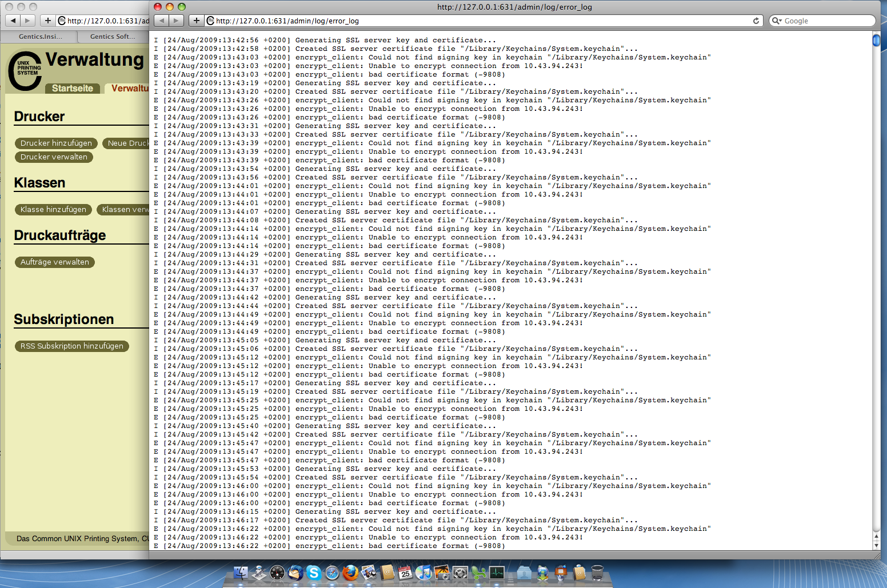Click the Google search field
887x588 pixels.
(822, 21)
